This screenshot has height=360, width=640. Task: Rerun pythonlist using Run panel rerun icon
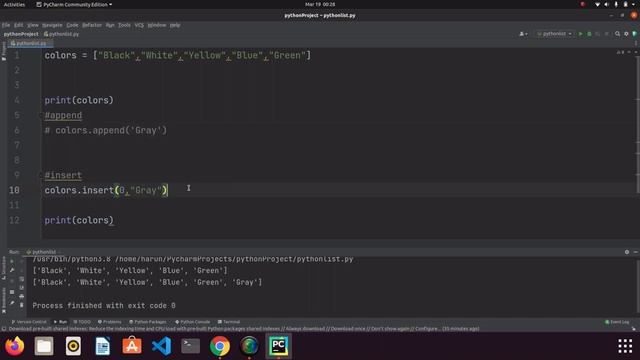point(12,261)
